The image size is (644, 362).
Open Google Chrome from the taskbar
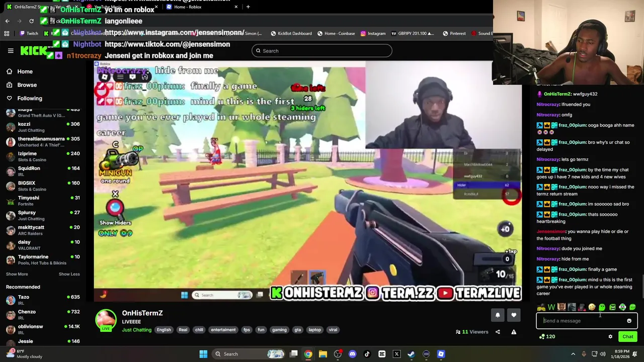(308, 354)
